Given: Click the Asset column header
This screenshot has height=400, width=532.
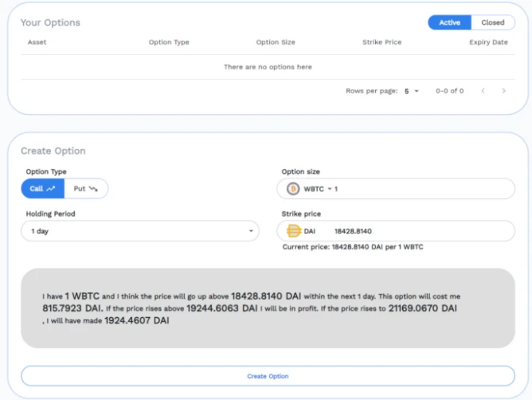Looking at the screenshot, I should [37, 42].
